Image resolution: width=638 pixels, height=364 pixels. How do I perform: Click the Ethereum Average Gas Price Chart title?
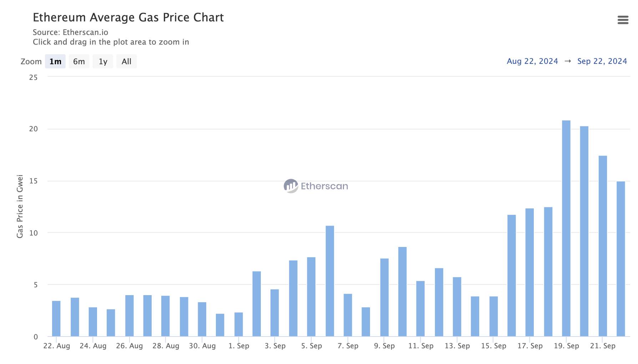128,17
